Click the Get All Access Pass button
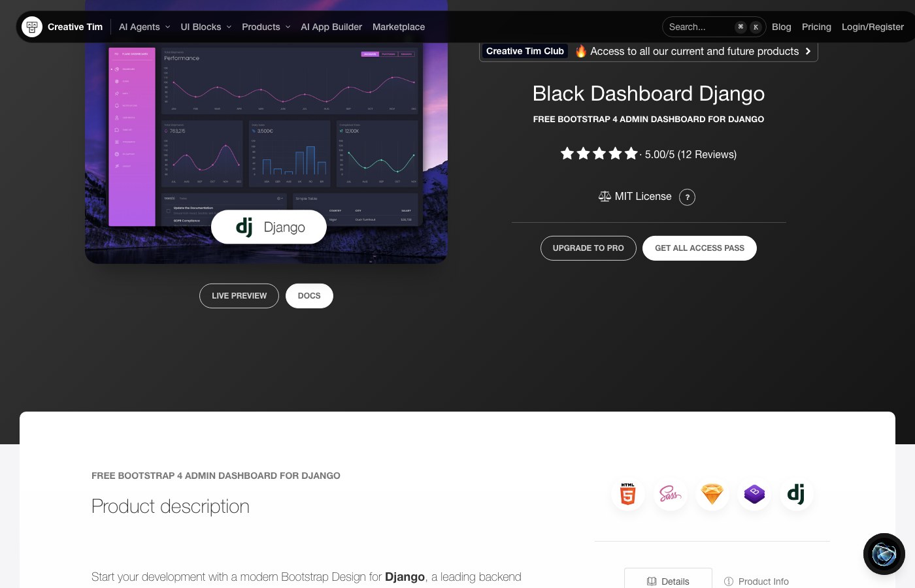Image resolution: width=915 pixels, height=588 pixels. (x=699, y=248)
